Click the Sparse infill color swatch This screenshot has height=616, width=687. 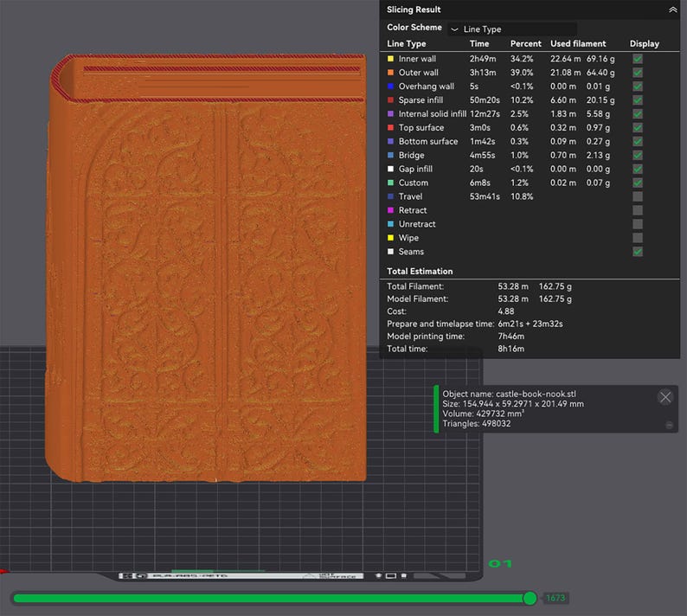[x=390, y=99]
